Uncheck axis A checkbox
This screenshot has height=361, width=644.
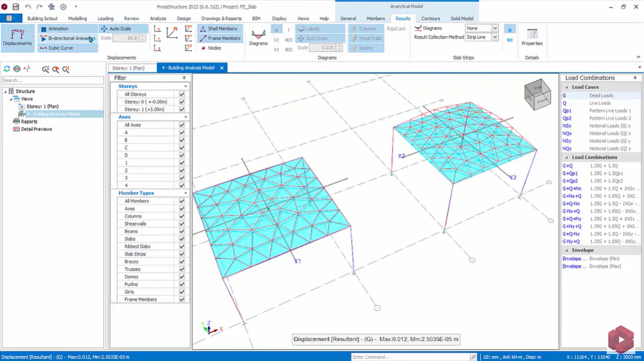pyautogui.click(x=181, y=132)
